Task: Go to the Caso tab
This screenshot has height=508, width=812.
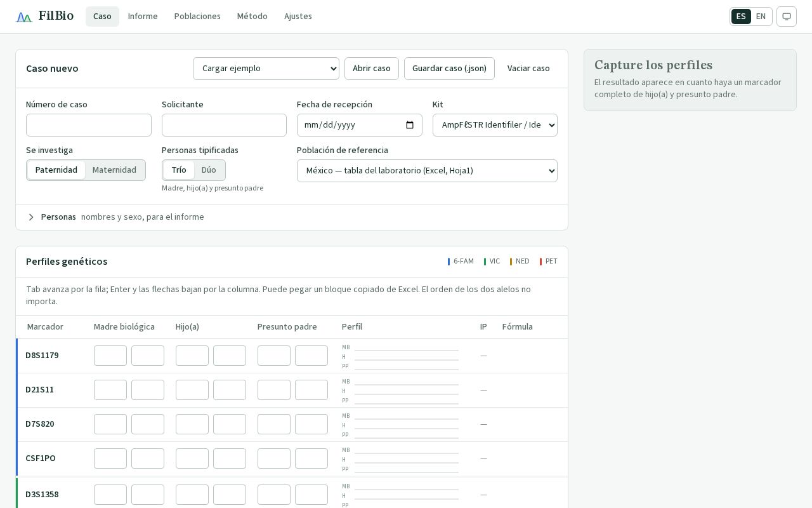Action: (x=102, y=17)
